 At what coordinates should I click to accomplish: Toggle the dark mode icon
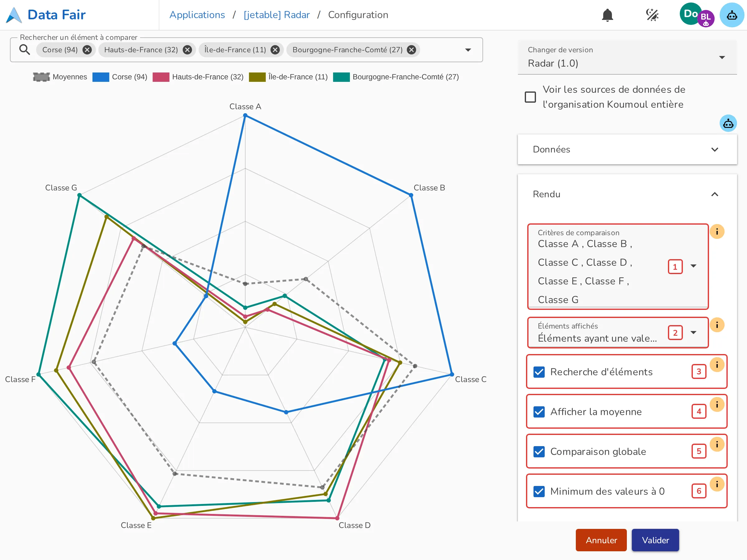652,15
